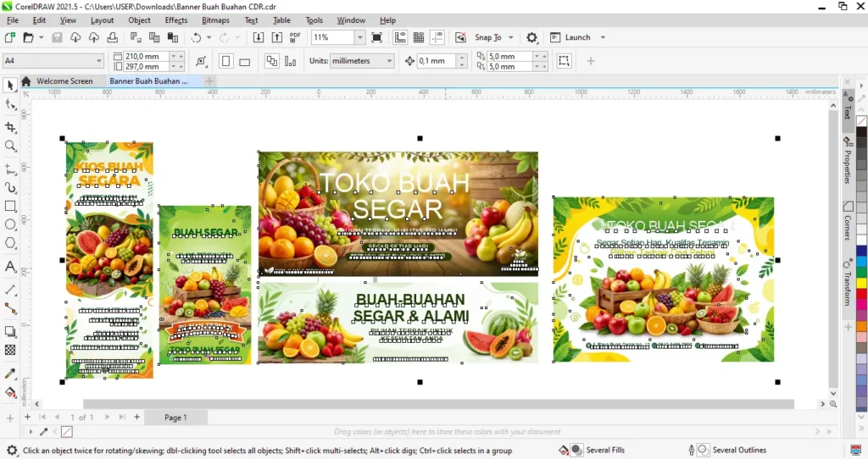Image resolution: width=868 pixels, height=459 pixels.
Task: Select the Parallel Dimension tool
Action: coord(10,290)
